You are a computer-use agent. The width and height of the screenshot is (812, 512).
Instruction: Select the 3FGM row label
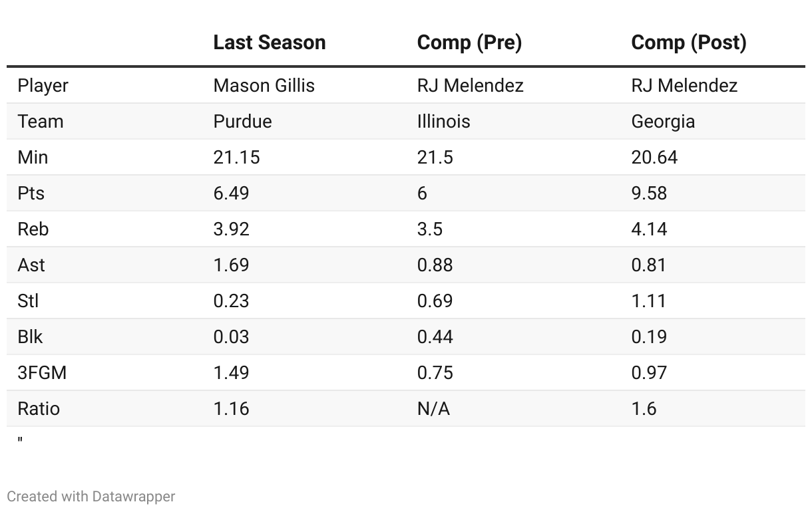(x=42, y=373)
